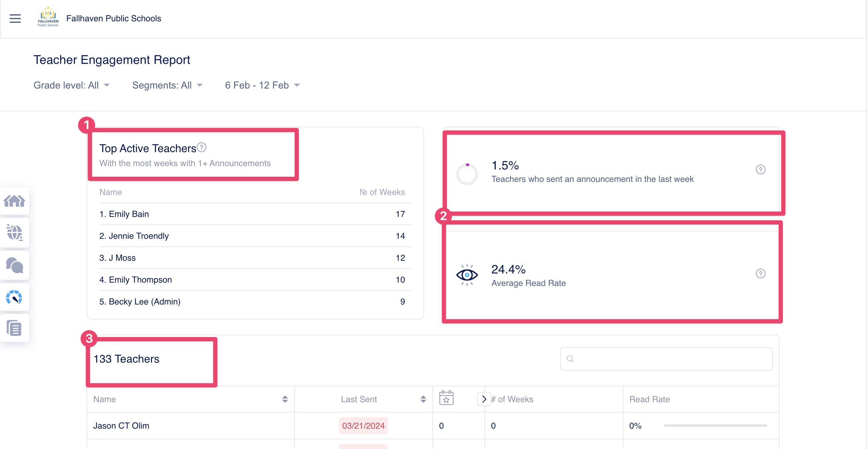868x449 pixels.
Task: Click the circular progress ring icon
Action: point(467,174)
